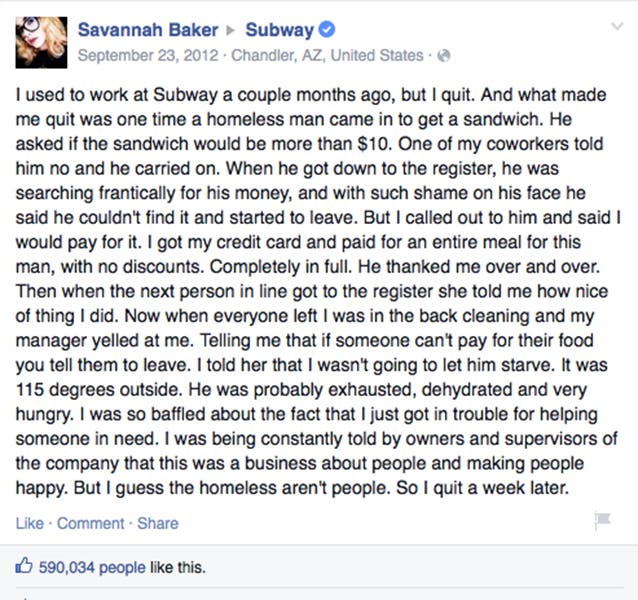Click the flag icon to report post
Viewport: 638px width, 600px height.
602,521
